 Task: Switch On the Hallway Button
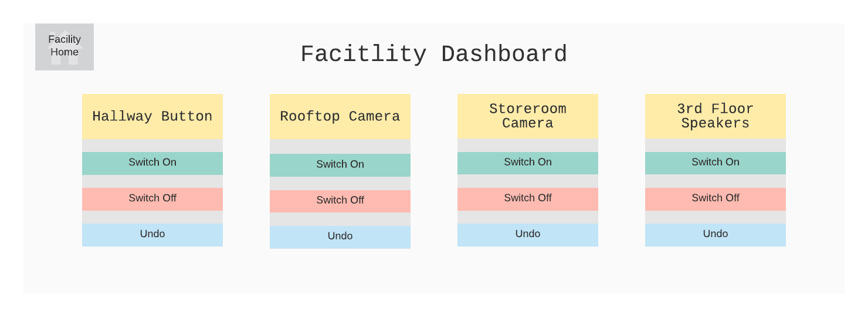(152, 163)
